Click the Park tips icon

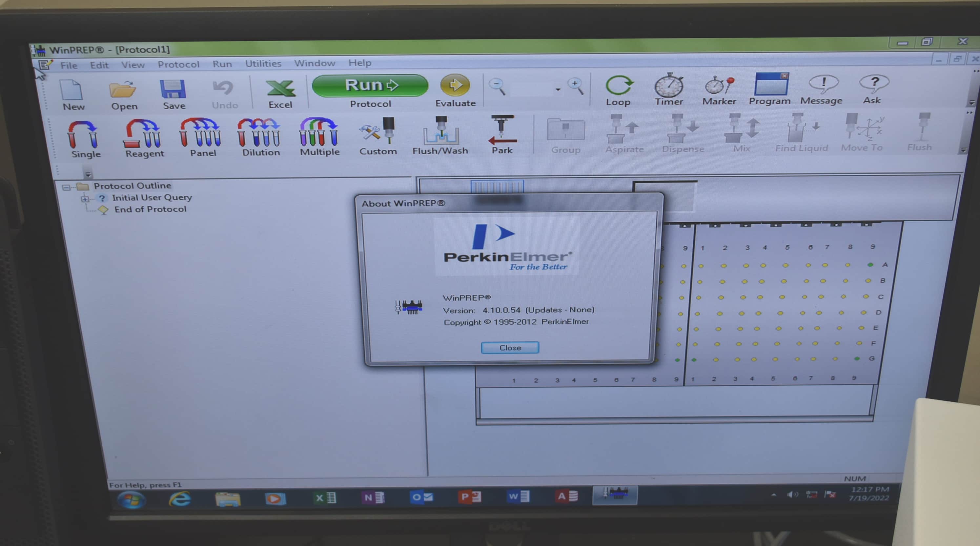(x=502, y=135)
